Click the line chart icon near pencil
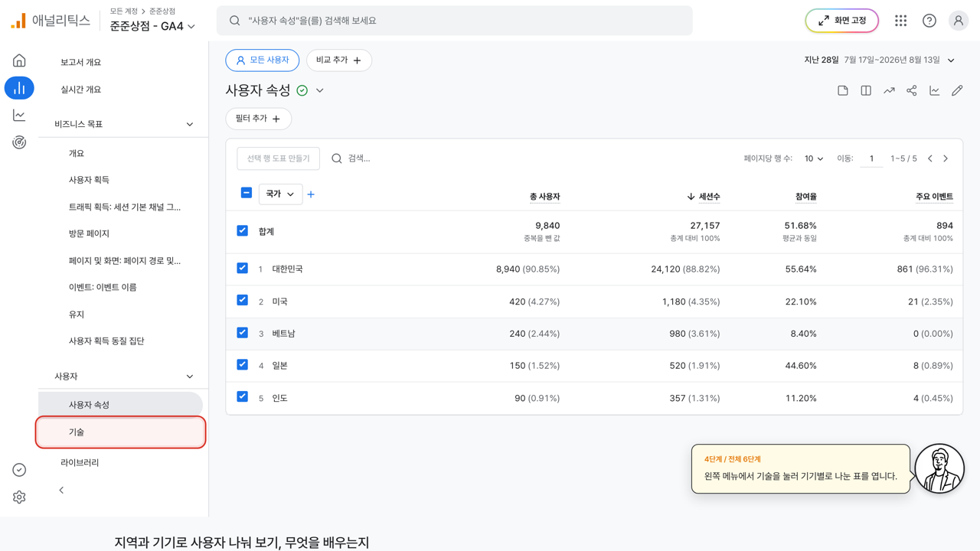 (x=934, y=90)
